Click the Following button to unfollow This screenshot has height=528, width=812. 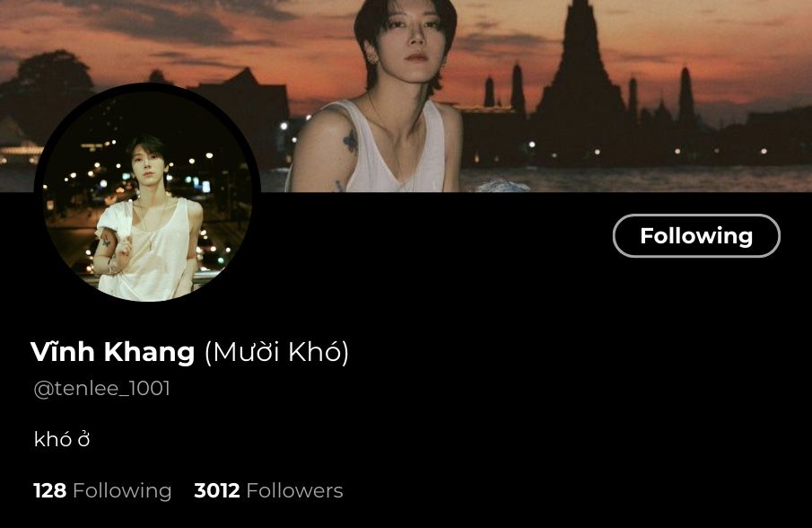click(x=696, y=236)
